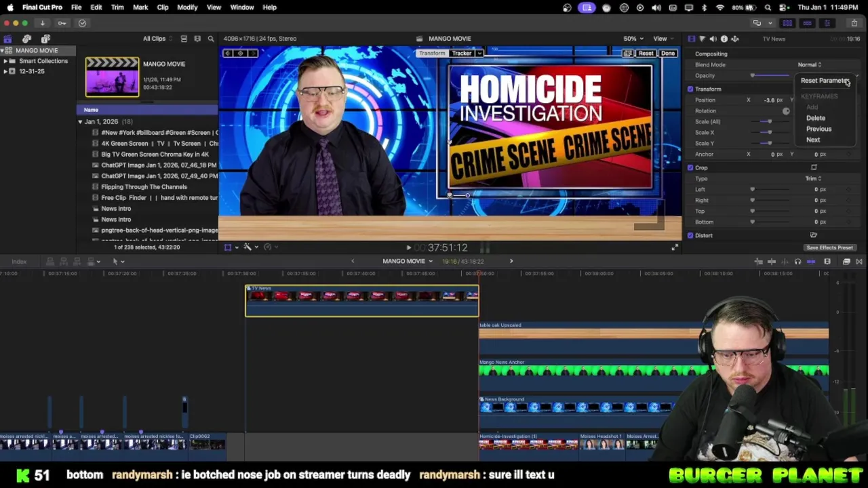Open Background Tasks checkmark icon
Image resolution: width=868 pixels, height=488 pixels.
[82, 23]
